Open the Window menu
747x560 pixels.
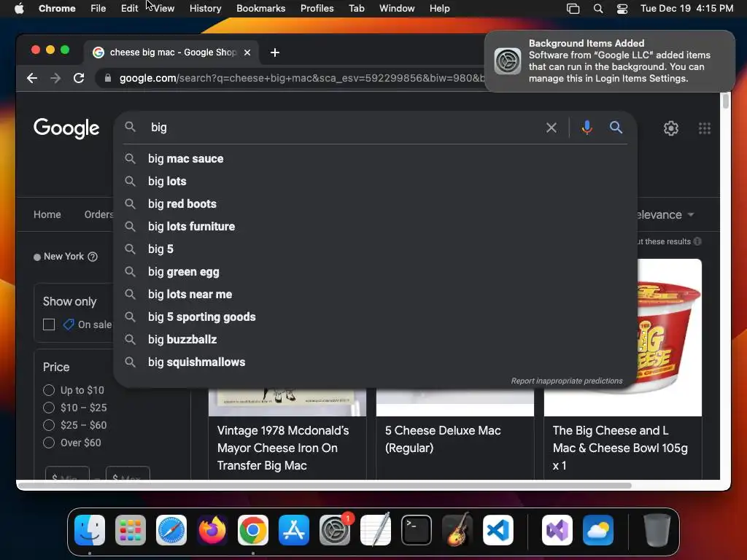(397, 9)
